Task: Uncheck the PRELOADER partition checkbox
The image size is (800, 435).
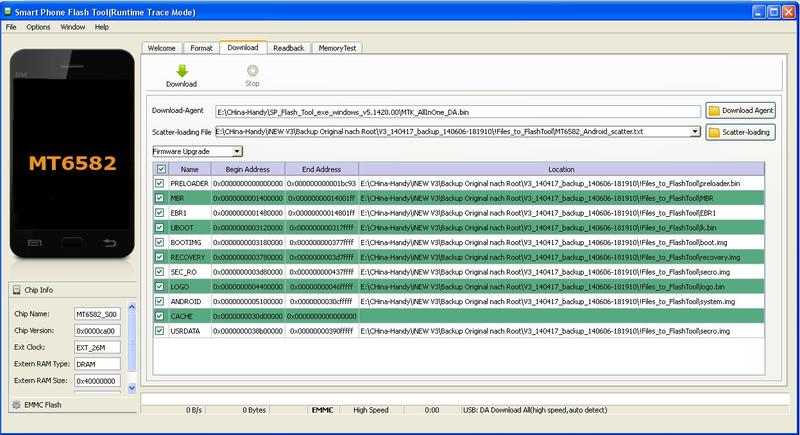Action: click(160, 184)
